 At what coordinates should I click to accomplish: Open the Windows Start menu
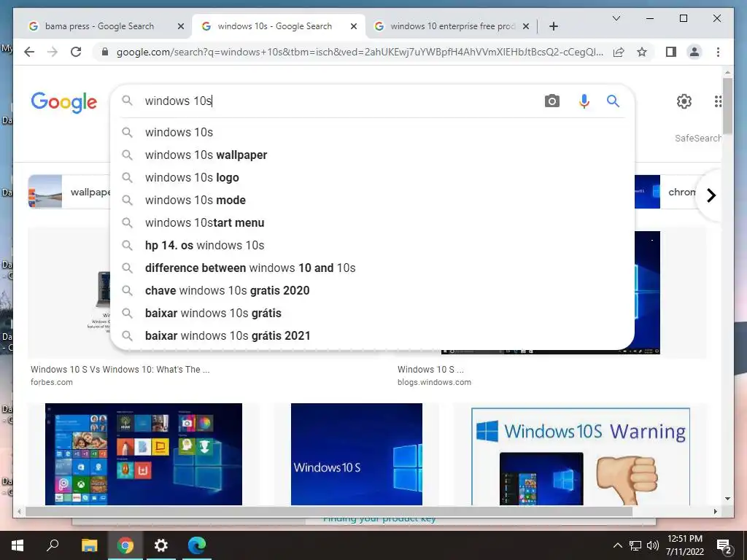18,545
